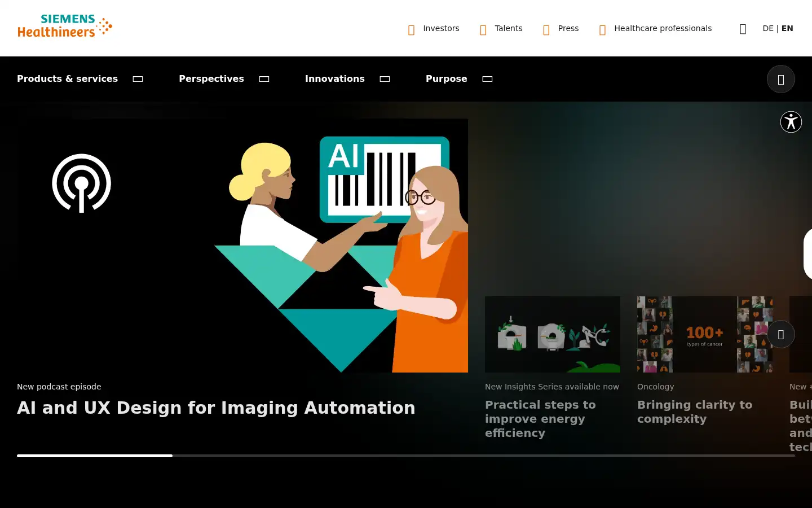The image size is (812, 508).
Task: Click the icon beside Talents
Action: click(483, 29)
